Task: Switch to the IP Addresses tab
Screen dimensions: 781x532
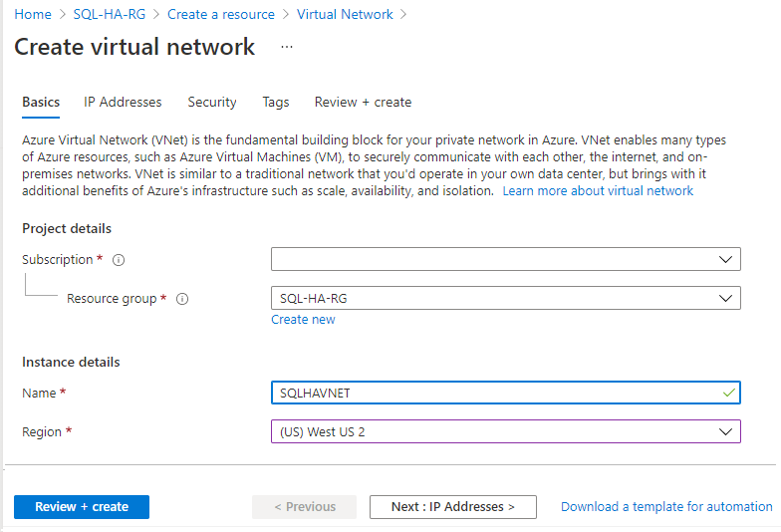Action: pos(123,102)
